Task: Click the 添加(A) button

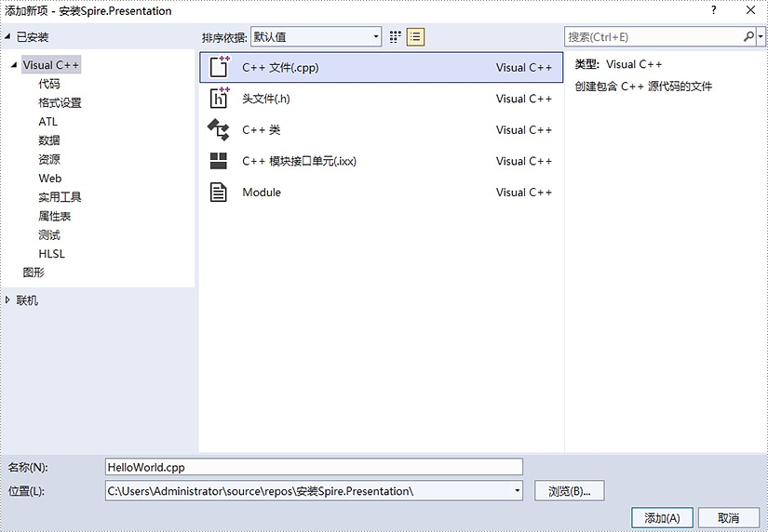Action: [662, 518]
